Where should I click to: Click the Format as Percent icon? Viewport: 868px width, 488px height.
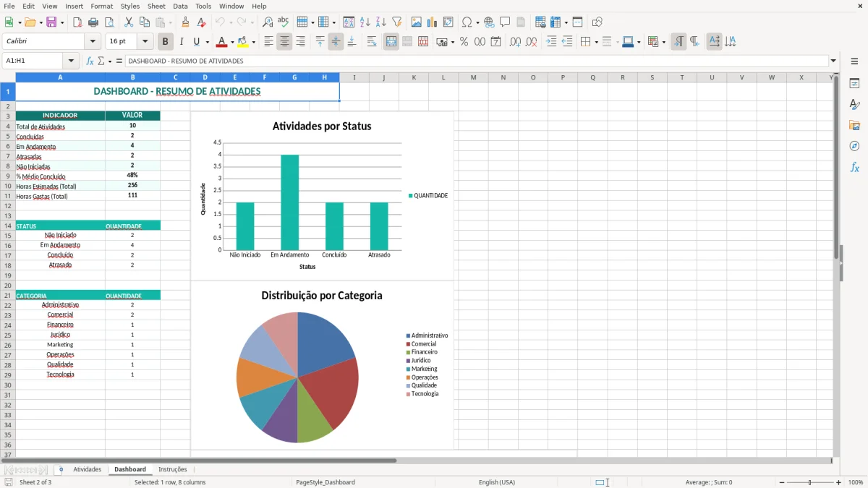point(464,42)
